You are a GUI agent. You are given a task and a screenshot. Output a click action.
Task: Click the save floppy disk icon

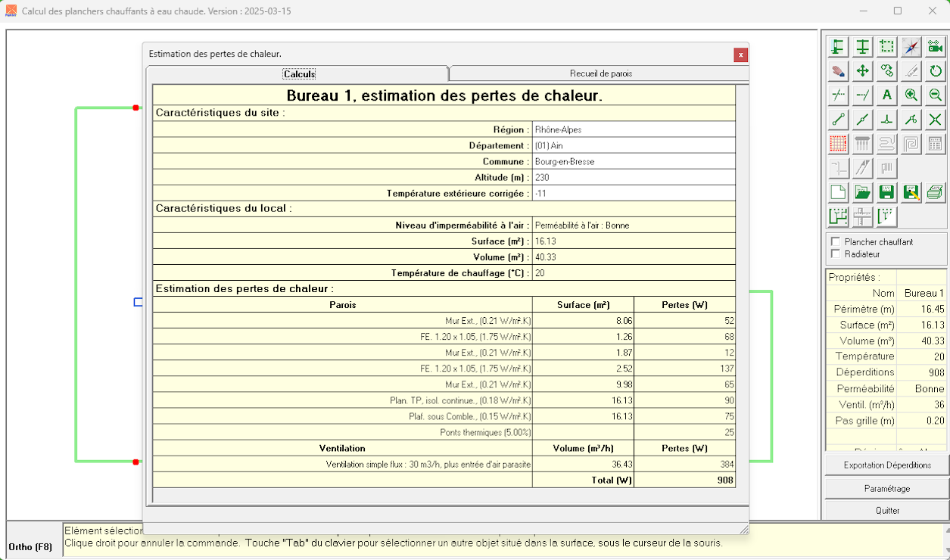887,192
